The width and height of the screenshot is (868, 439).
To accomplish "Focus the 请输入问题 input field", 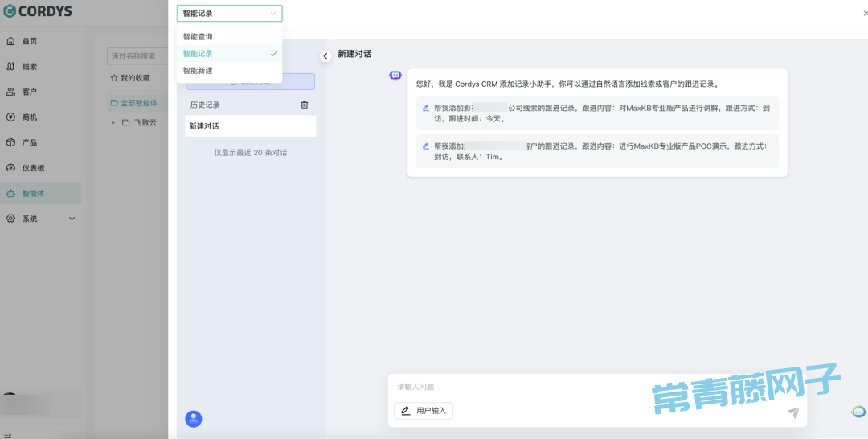I will (595, 388).
